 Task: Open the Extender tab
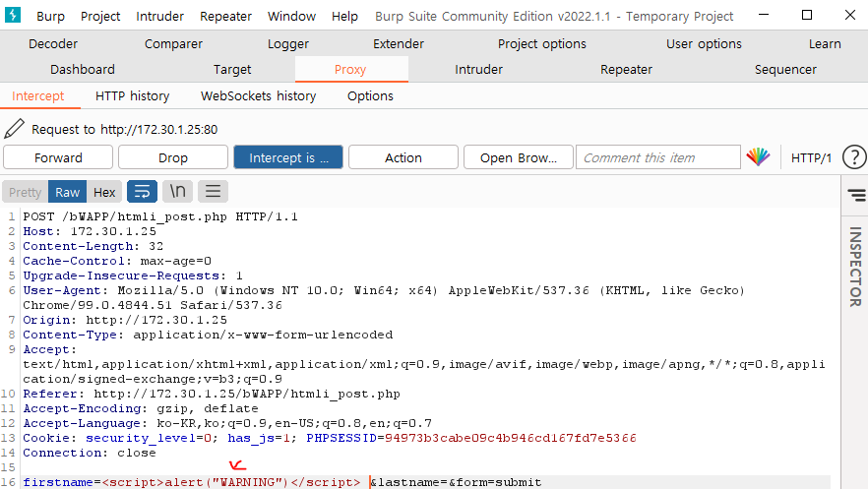(x=399, y=43)
